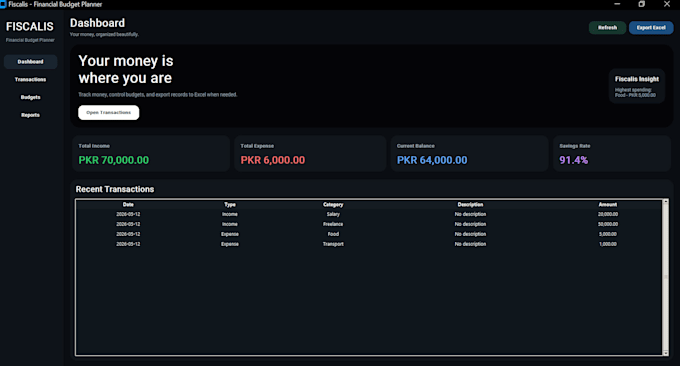Open the Dashboard sidebar item

tap(30, 62)
